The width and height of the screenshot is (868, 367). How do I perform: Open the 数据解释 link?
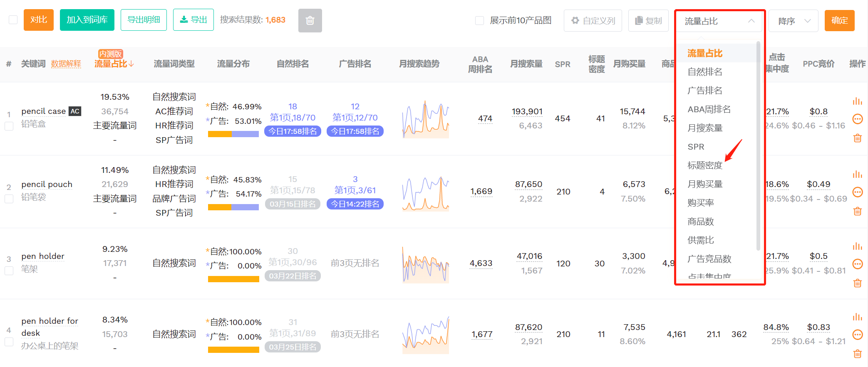pyautogui.click(x=66, y=64)
